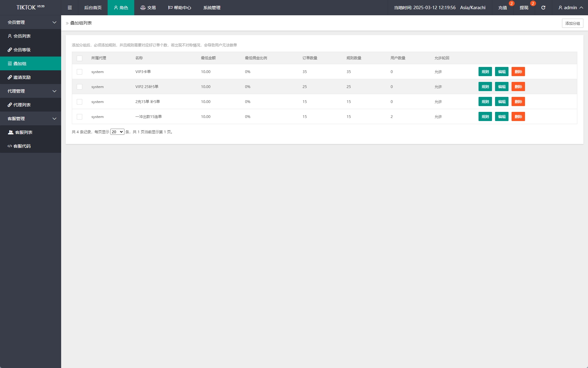Open 邀请奖励 invitation rewards in sidebar
This screenshot has width=588, height=368.
click(22, 77)
